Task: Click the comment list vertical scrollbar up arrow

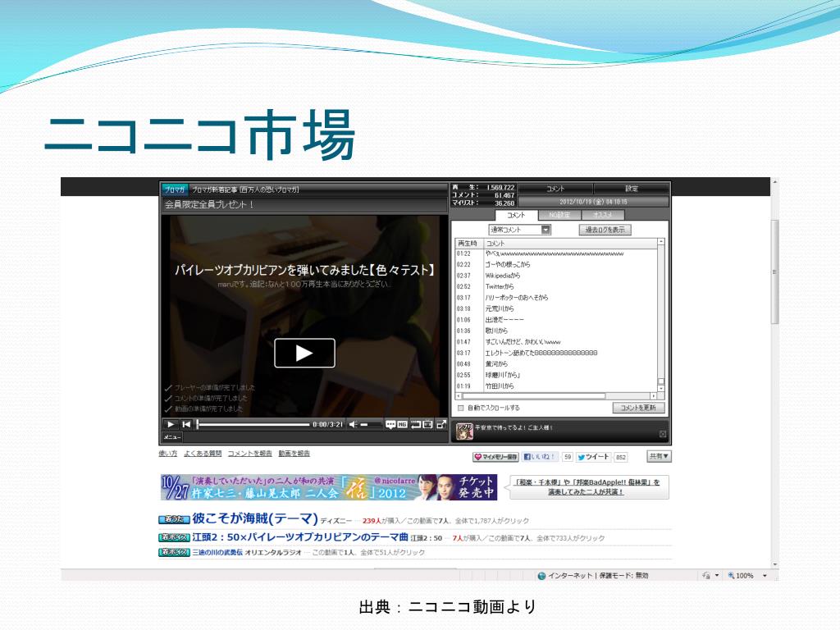Action: (x=661, y=242)
